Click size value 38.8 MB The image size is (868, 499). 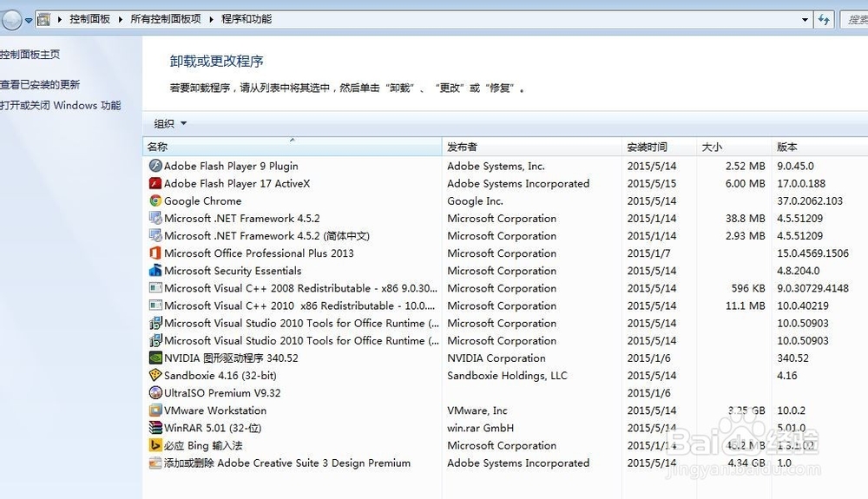[745, 218]
